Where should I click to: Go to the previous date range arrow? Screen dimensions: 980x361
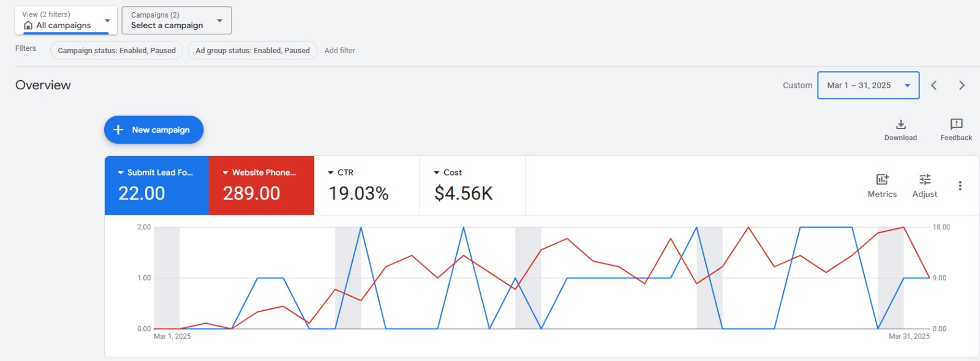click(x=934, y=86)
